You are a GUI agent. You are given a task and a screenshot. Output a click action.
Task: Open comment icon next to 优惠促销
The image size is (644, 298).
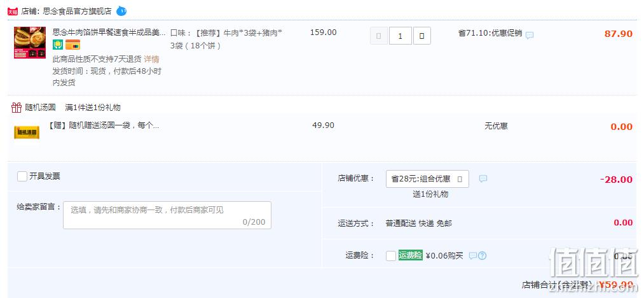[x=530, y=35]
